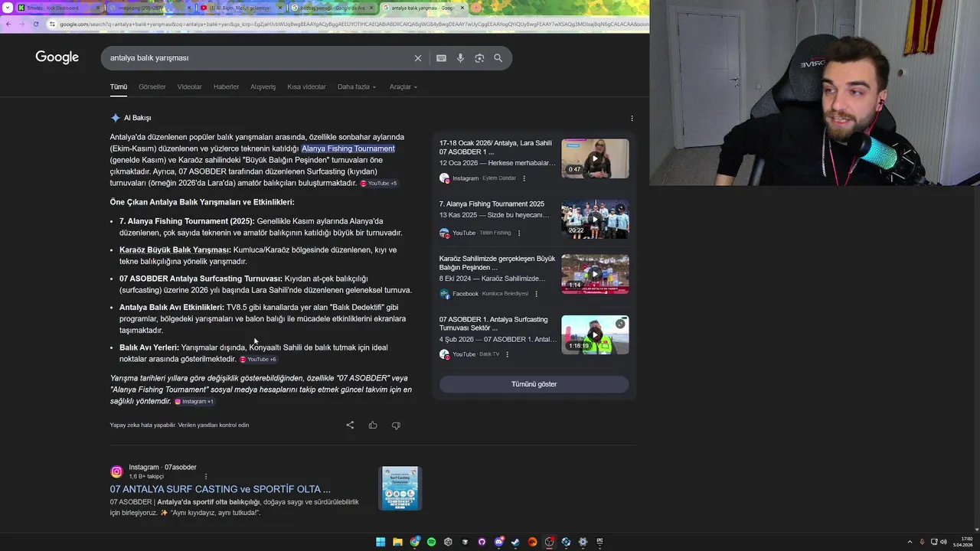Viewport: 980px width, 551px height.
Task: Click highlighted Alanya Fishing Tournament text
Action: 348,148
